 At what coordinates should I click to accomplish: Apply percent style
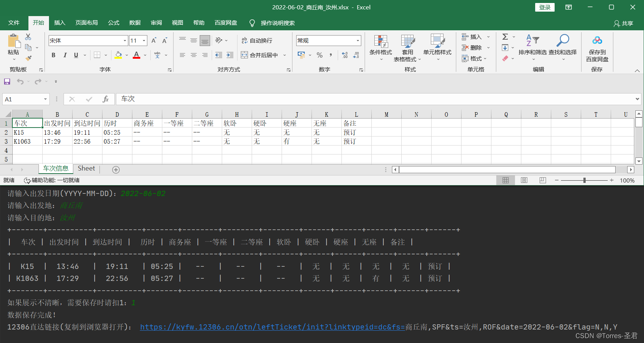(x=319, y=55)
